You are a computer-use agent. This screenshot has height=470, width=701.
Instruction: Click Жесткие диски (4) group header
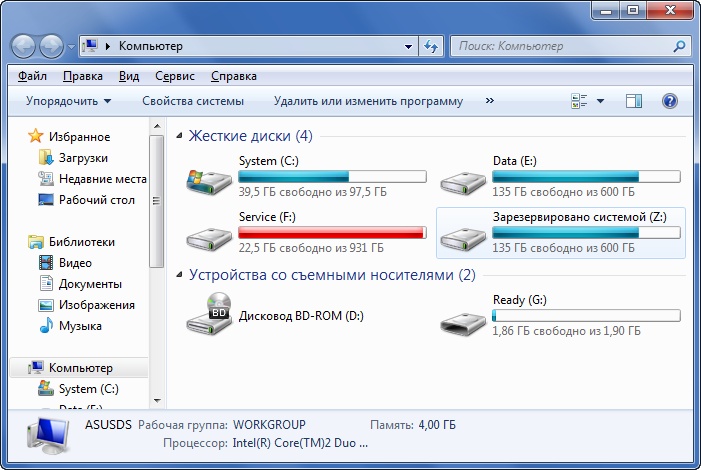pos(250,135)
